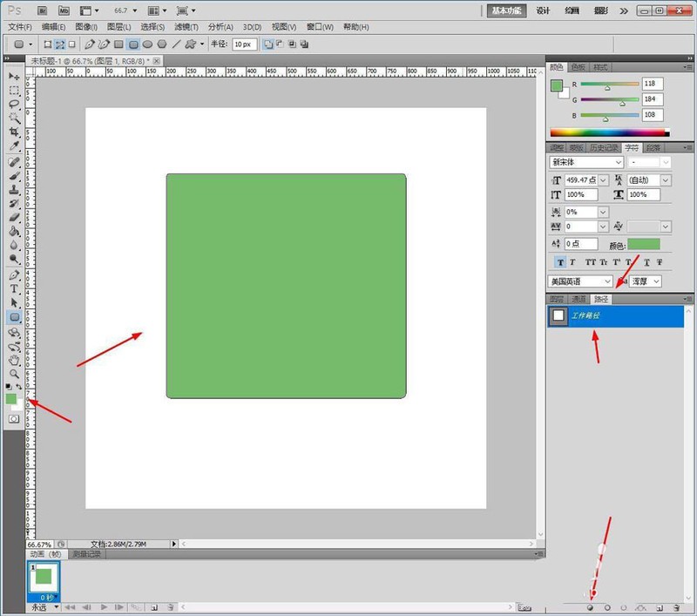Image resolution: width=697 pixels, height=616 pixels.
Task: Toggle Faux Bold text style
Action: 560,262
